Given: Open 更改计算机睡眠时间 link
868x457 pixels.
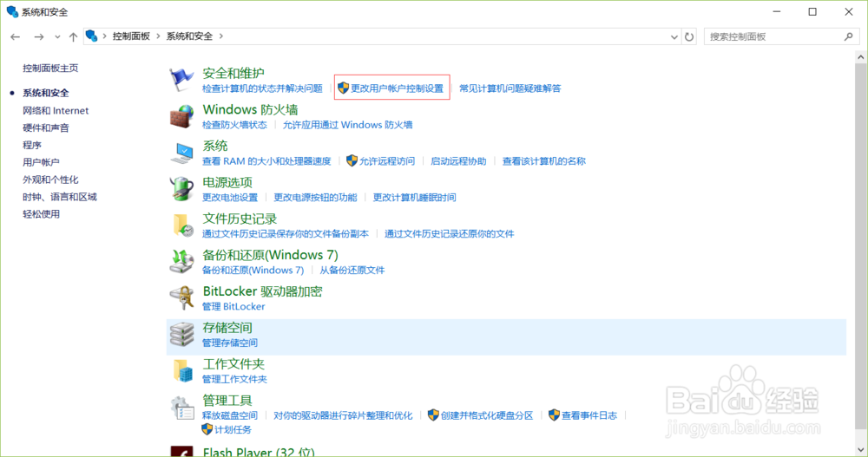Looking at the screenshot, I should click(414, 198).
